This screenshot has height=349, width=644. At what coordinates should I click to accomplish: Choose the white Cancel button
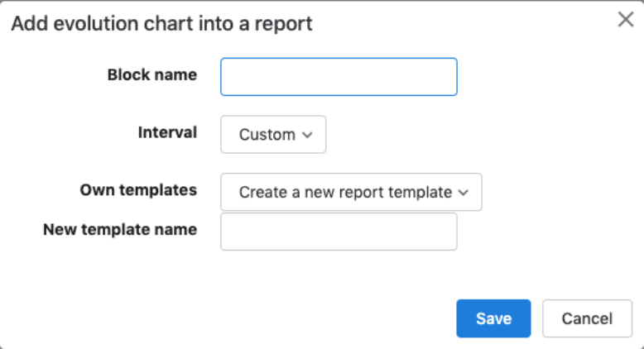pos(587,318)
